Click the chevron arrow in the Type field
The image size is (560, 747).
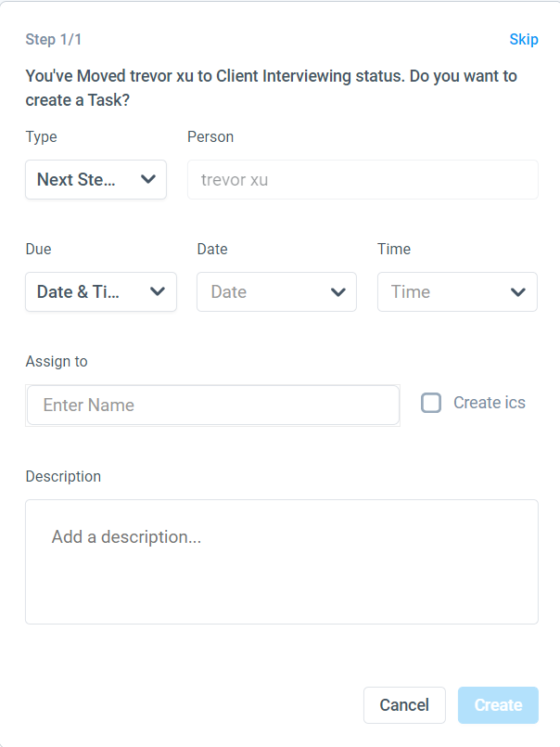coord(148,180)
